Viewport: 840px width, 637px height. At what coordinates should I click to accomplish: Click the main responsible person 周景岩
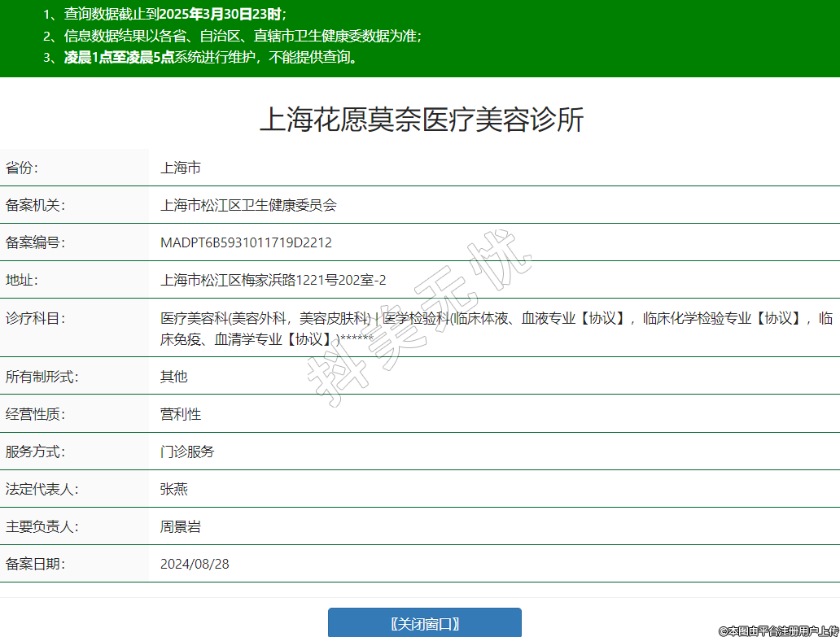coord(181,526)
